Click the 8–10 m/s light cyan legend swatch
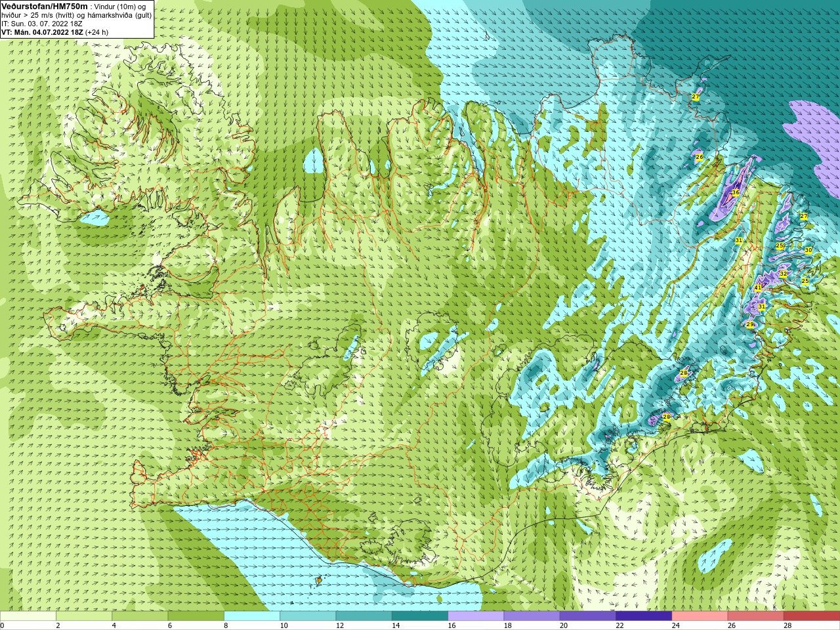Screen dimensions: 840x630 252,616
